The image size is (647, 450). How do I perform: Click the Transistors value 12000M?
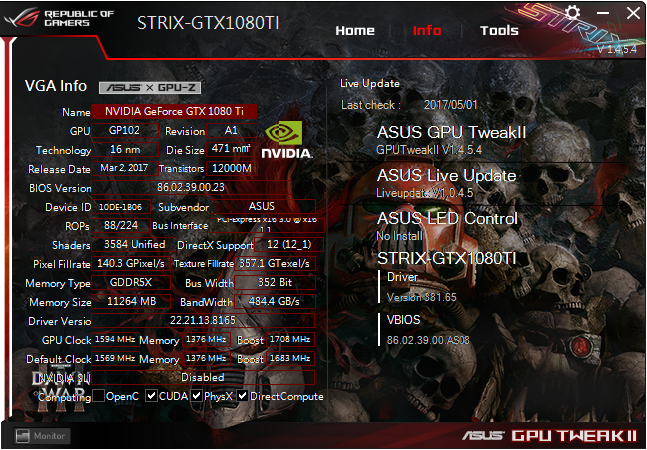point(231,168)
